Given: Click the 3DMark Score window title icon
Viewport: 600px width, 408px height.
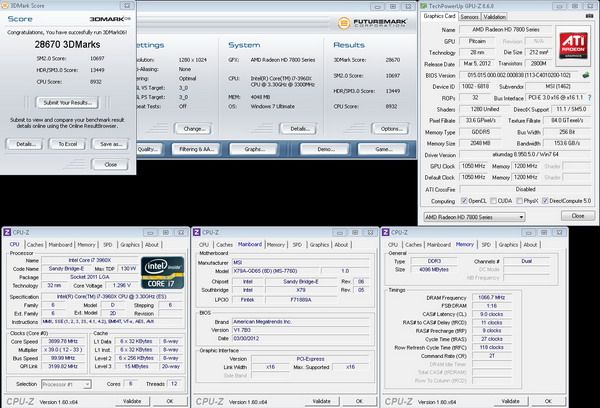Looking at the screenshot, I should pyautogui.click(x=5, y=5).
